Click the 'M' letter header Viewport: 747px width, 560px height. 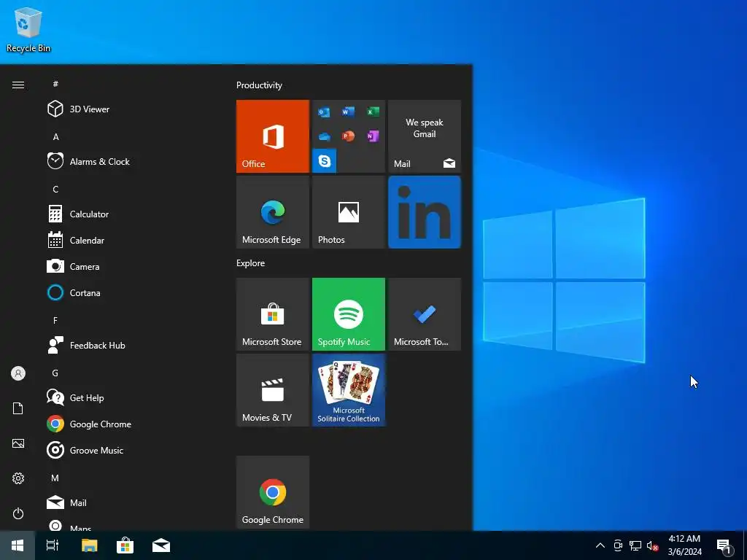click(x=55, y=478)
